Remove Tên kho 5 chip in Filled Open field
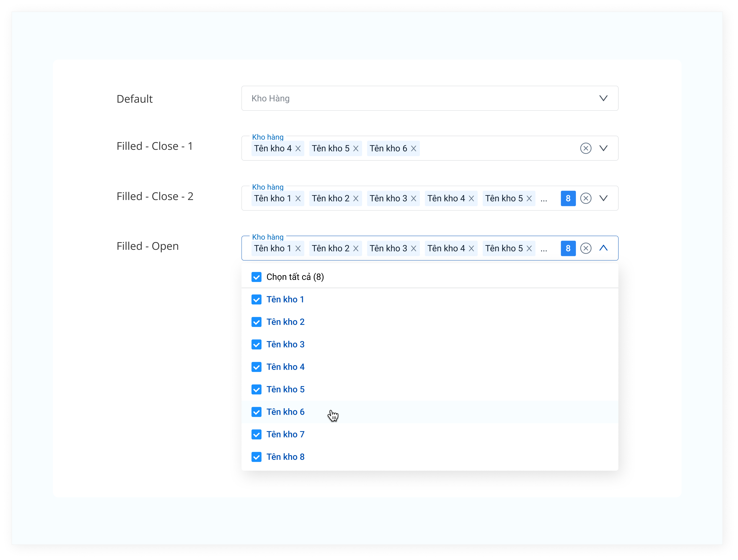Viewport: 738px width, 560px height. (x=529, y=248)
